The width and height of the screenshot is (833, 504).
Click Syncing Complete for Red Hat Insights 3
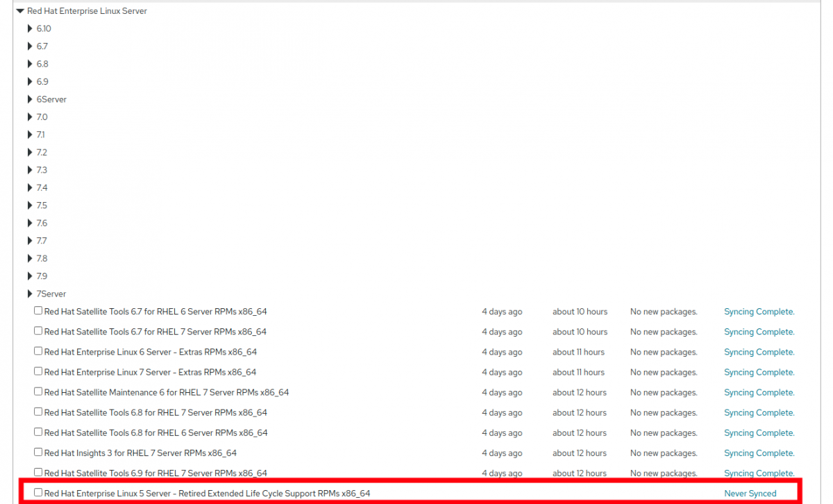pyautogui.click(x=759, y=453)
